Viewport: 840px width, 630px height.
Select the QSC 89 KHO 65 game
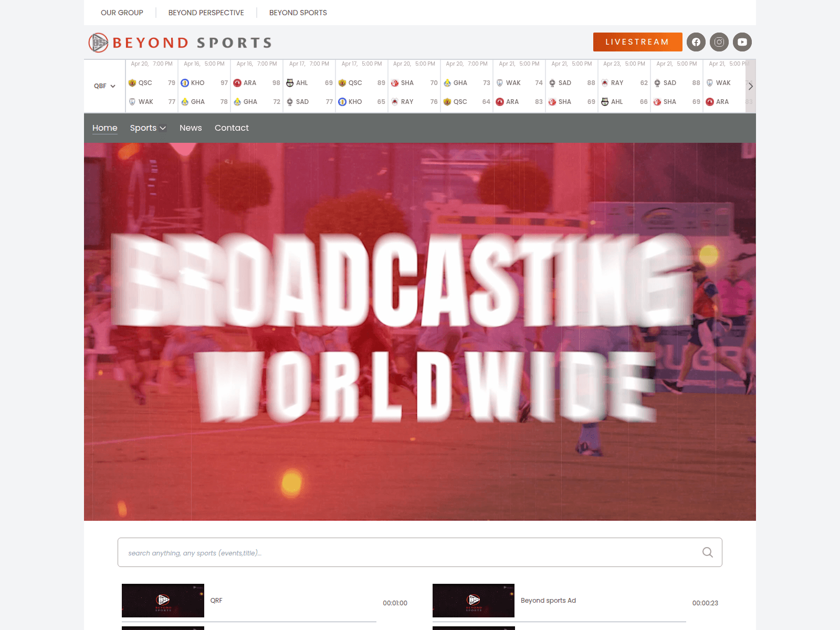click(x=362, y=86)
